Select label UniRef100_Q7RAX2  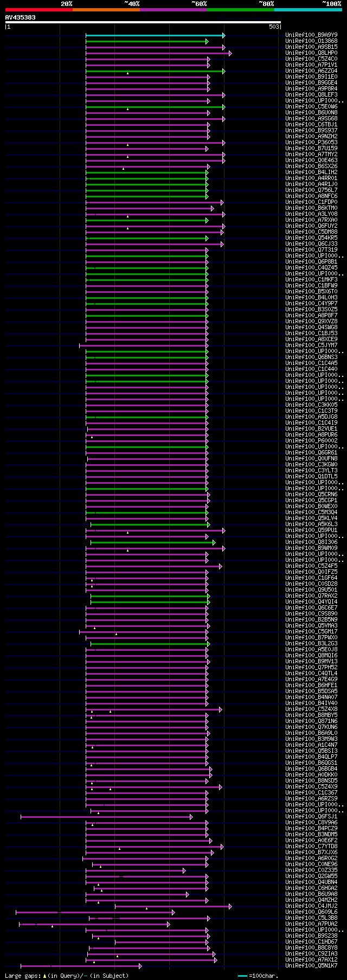click(311, 596)
